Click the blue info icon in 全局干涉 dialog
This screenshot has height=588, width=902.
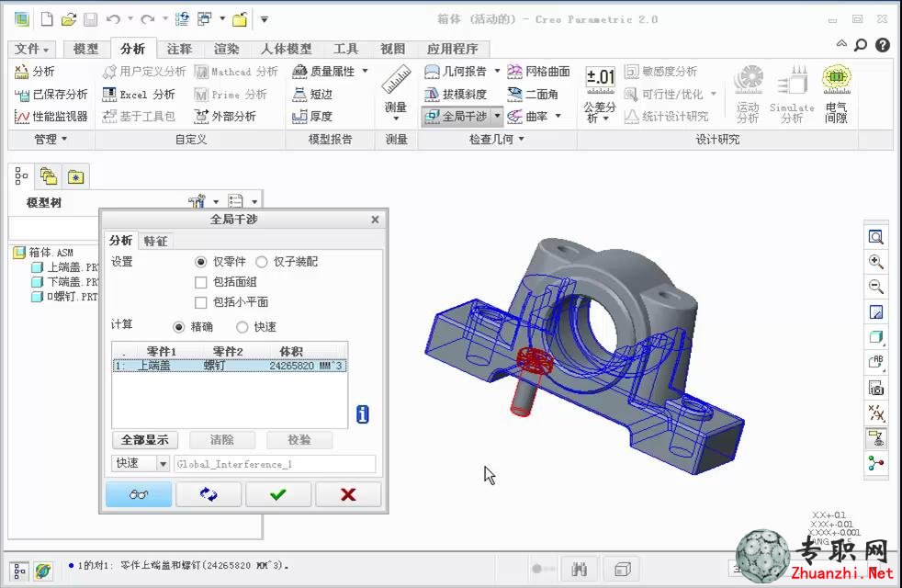[363, 413]
